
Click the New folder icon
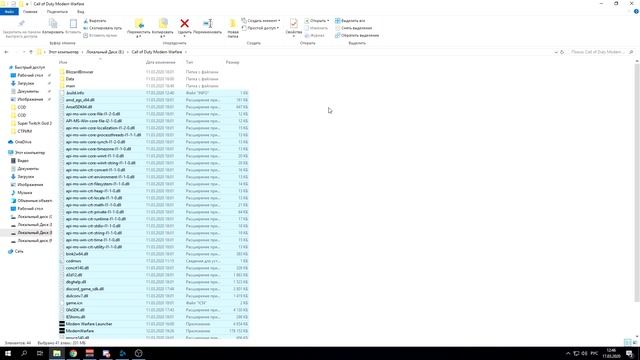(233, 24)
